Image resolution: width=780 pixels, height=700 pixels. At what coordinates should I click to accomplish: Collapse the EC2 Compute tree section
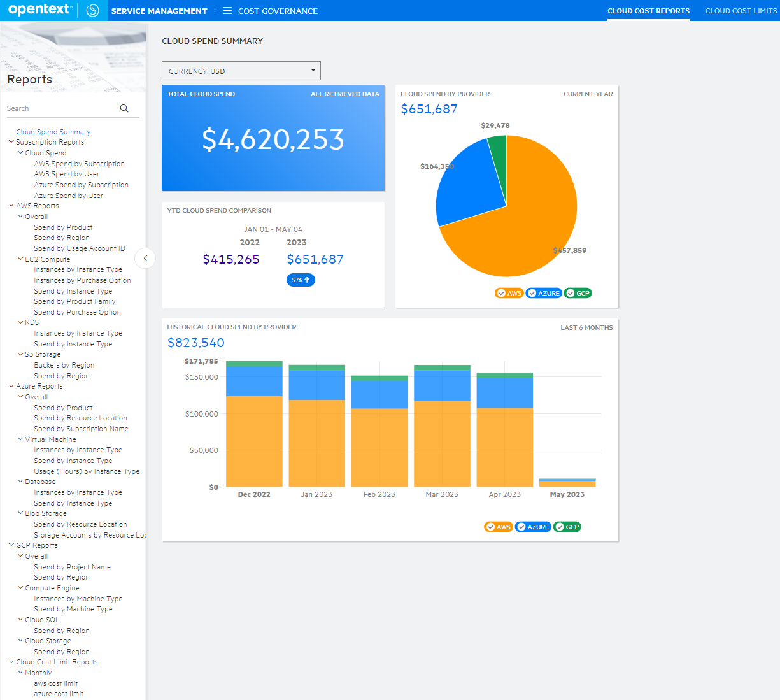click(20, 259)
